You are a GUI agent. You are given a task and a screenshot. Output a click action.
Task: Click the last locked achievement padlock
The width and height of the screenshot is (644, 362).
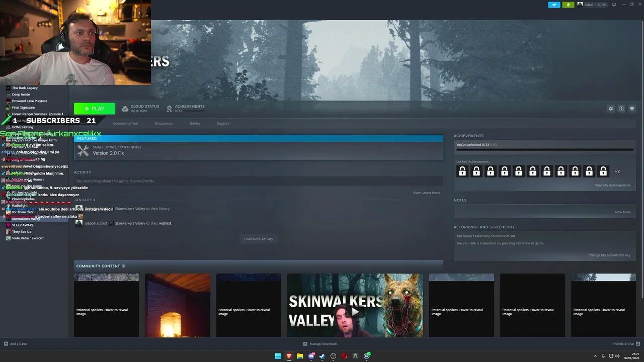pos(603,171)
